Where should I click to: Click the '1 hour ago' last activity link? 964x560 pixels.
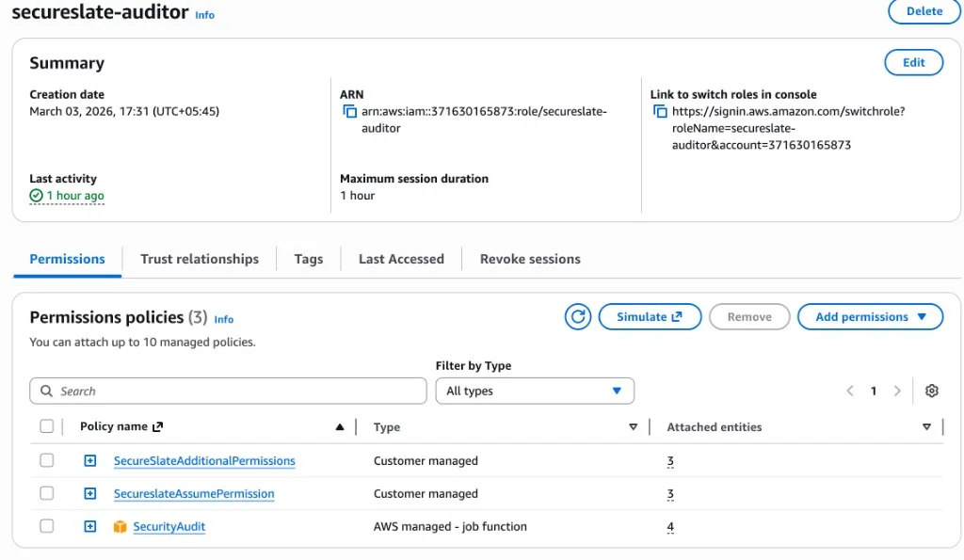pos(75,196)
